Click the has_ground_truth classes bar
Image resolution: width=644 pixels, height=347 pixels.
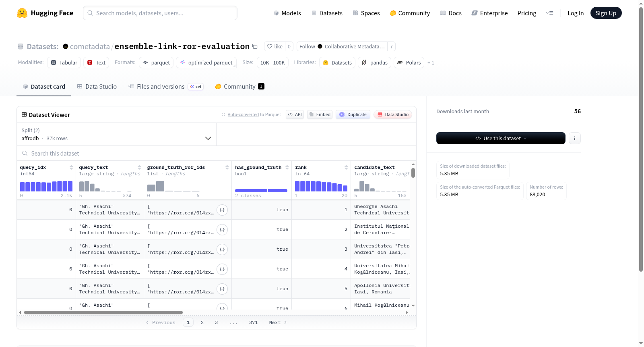(x=261, y=191)
